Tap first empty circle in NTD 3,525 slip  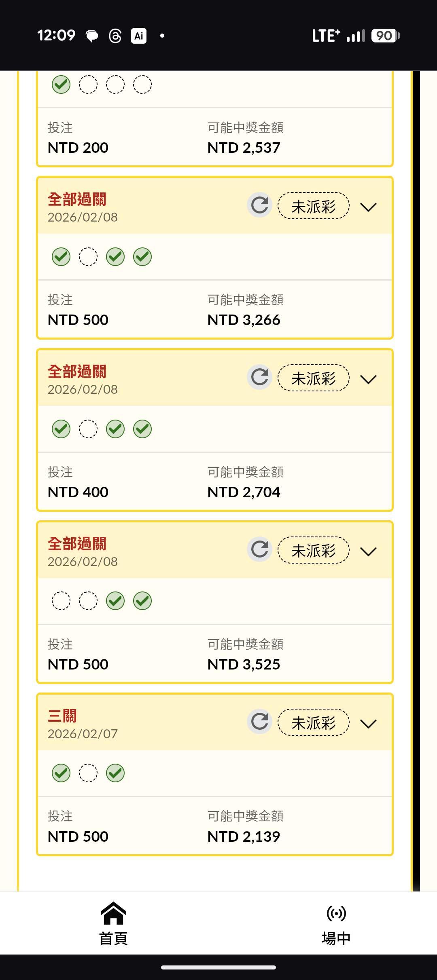[61, 601]
